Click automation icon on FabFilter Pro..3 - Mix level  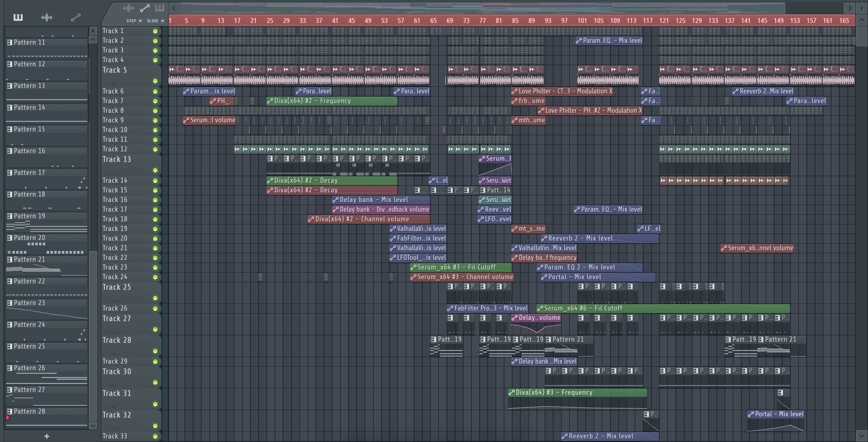tap(450, 308)
